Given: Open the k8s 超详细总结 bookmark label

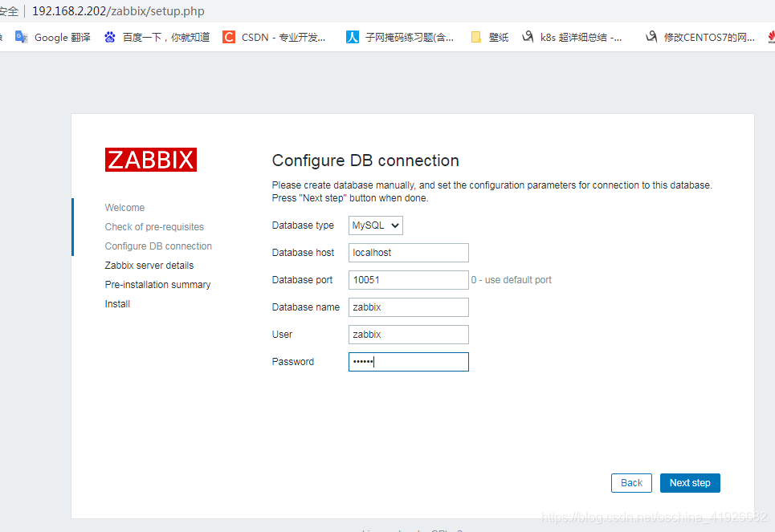Looking at the screenshot, I should [581, 37].
